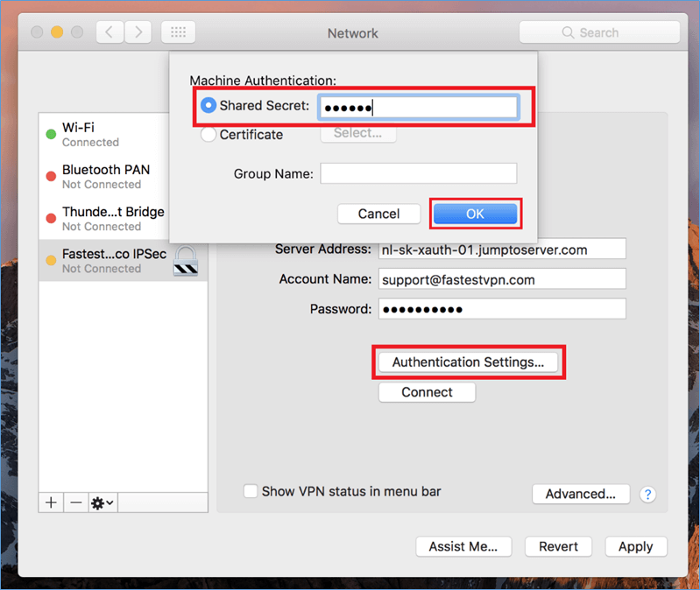Remove selected service with minus button
Screen dimensions: 700x590
(76, 502)
